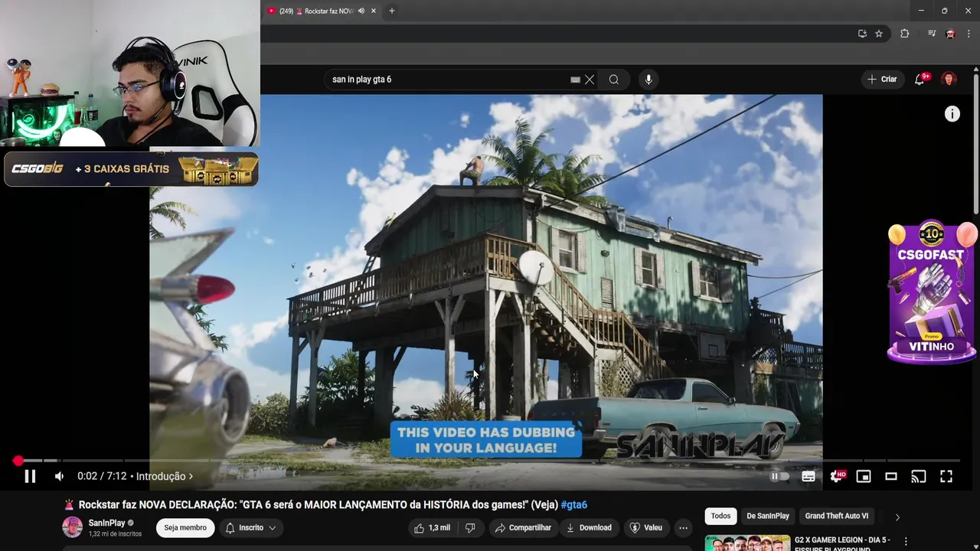Screen dimensions: 980x551
Task: Open a new browser tab
Action: point(392,11)
